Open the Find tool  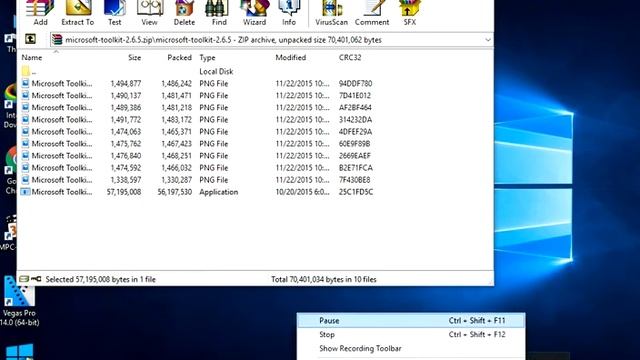pyautogui.click(x=219, y=13)
